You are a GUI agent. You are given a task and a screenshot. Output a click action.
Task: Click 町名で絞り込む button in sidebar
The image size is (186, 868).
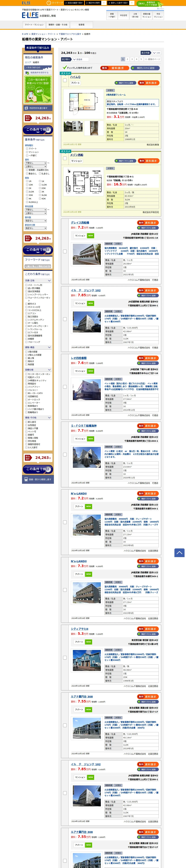[38, 67]
